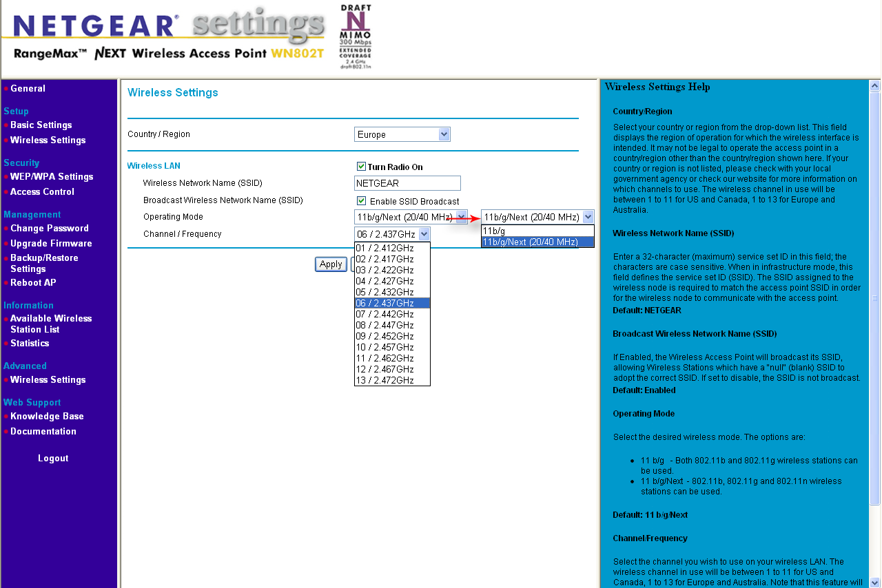Click the Draft N MIMO badge icon
The width and height of the screenshot is (882, 588).
click(356, 36)
